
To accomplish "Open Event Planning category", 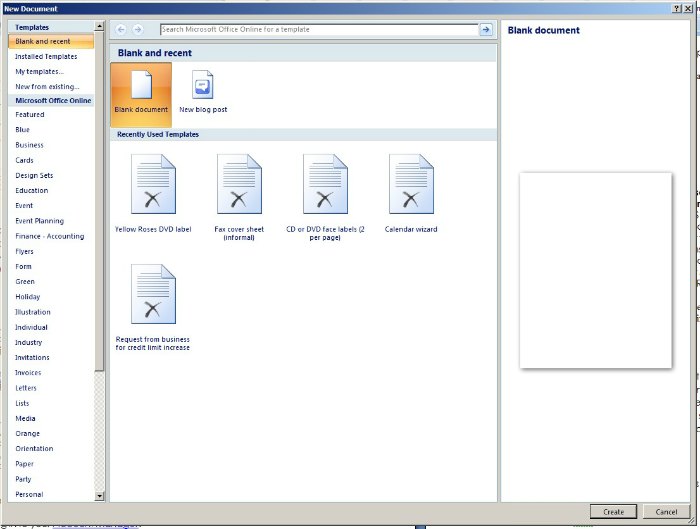I will [39, 221].
